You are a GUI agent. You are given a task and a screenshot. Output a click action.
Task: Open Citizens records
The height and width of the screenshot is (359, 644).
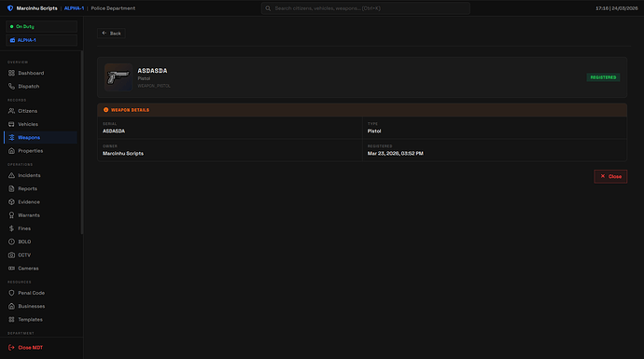pyautogui.click(x=40, y=111)
